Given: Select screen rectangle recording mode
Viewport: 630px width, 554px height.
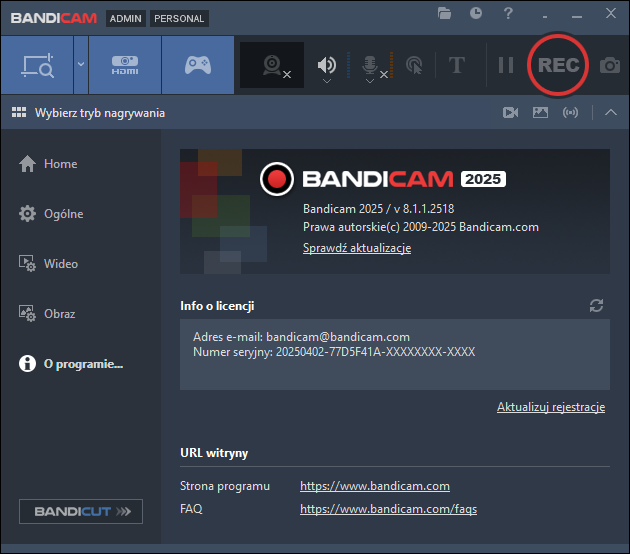Looking at the screenshot, I should tap(37, 65).
